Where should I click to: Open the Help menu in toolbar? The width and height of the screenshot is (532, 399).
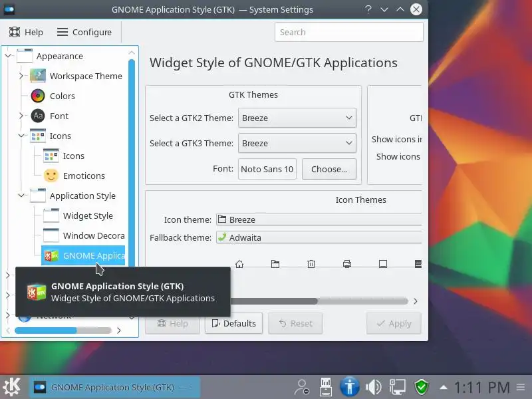pos(26,32)
